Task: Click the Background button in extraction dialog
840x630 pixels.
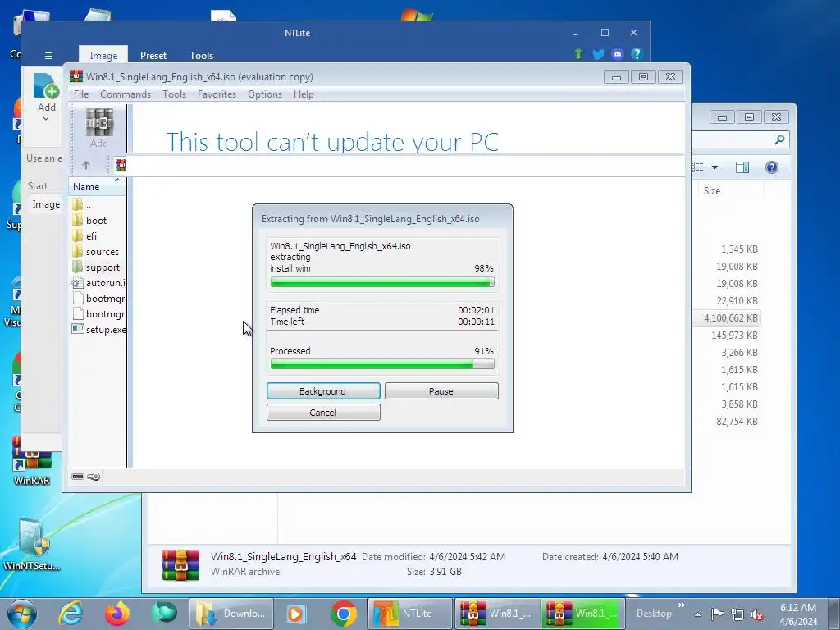Action: click(x=323, y=391)
